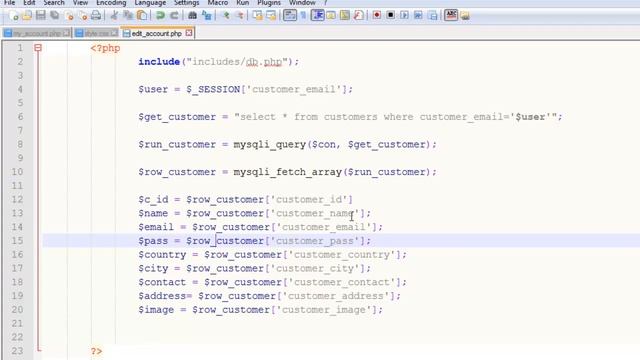The width and height of the screenshot is (640, 360).
Task: Close the my_account.php tab
Action: 66,33
